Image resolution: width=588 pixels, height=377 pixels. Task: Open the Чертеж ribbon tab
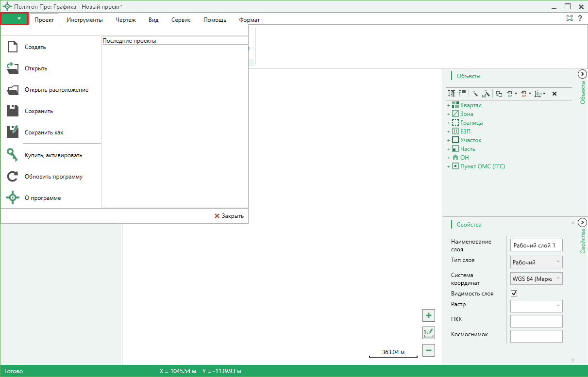126,20
